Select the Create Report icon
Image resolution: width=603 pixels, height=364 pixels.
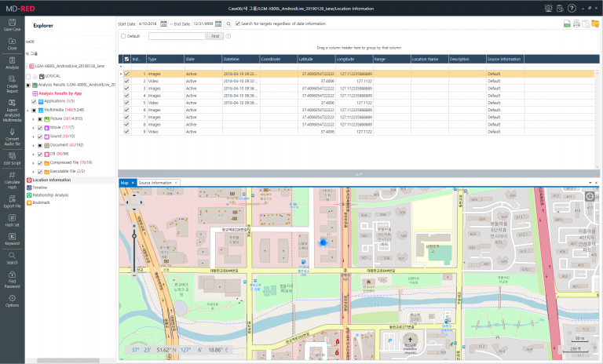point(12,84)
